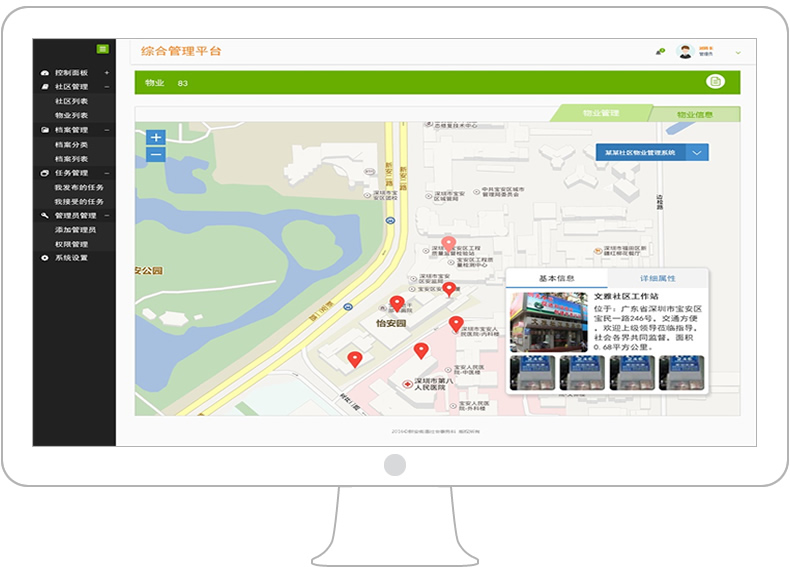Click the document icon in green bar

tap(715, 82)
